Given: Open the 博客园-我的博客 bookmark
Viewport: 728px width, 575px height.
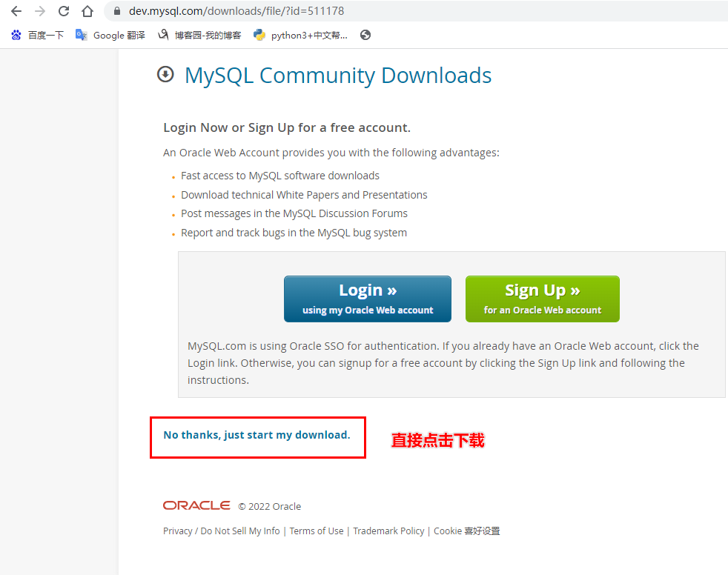Looking at the screenshot, I should (x=199, y=36).
